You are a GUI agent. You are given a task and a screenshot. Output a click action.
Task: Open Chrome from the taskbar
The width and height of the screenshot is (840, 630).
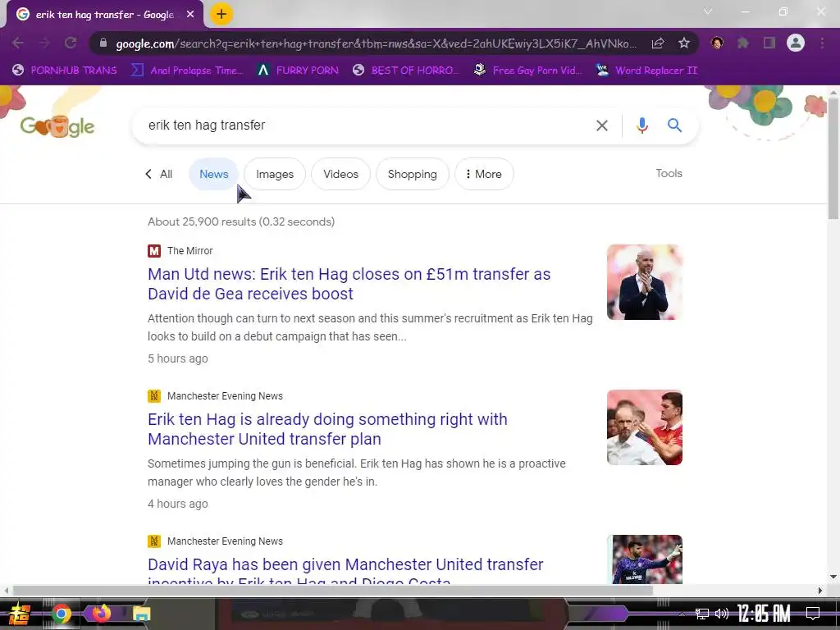[61, 614]
